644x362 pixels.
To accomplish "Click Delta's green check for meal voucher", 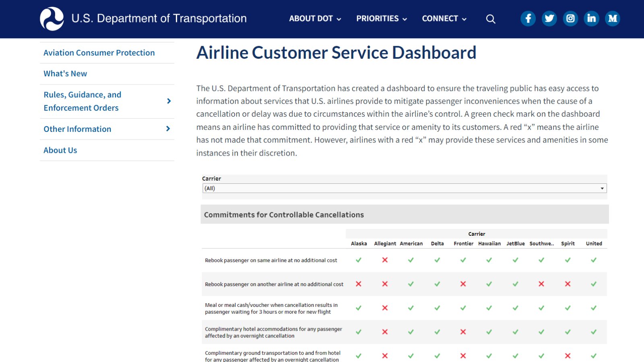I will [x=437, y=308].
